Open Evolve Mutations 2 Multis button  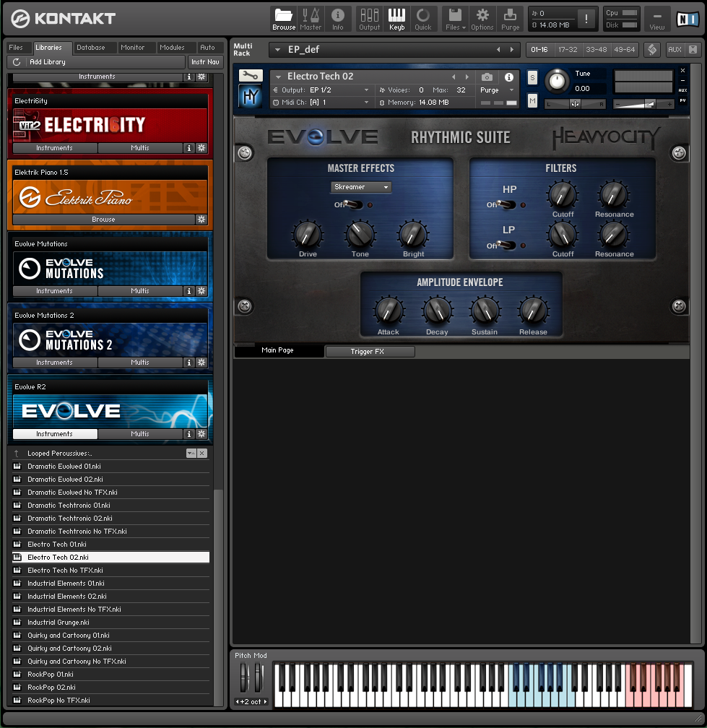tap(139, 362)
